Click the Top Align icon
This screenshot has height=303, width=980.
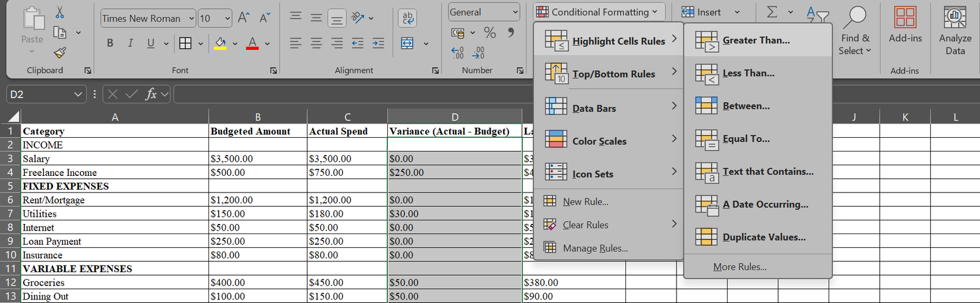click(295, 17)
